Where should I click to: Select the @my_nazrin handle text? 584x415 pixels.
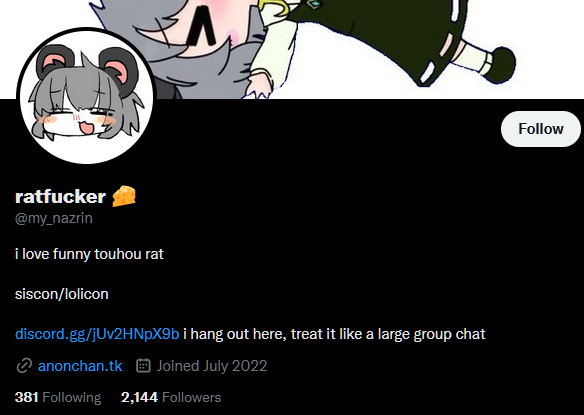click(x=54, y=218)
